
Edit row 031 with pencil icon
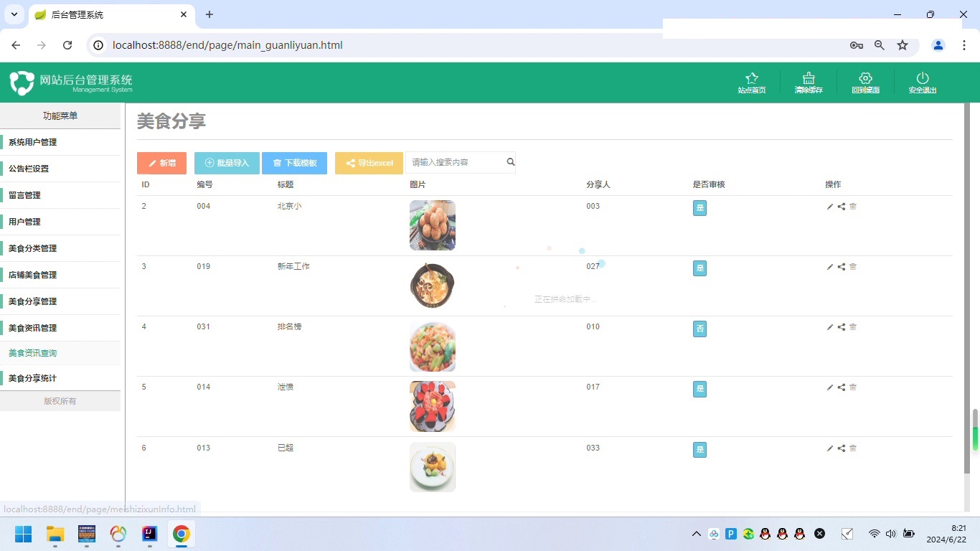pyautogui.click(x=830, y=327)
